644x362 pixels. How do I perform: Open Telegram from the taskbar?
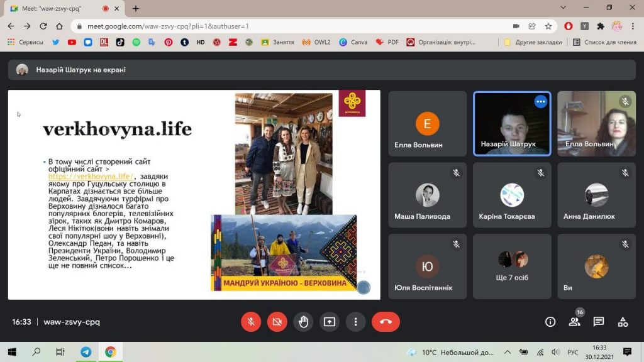point(86,352)
